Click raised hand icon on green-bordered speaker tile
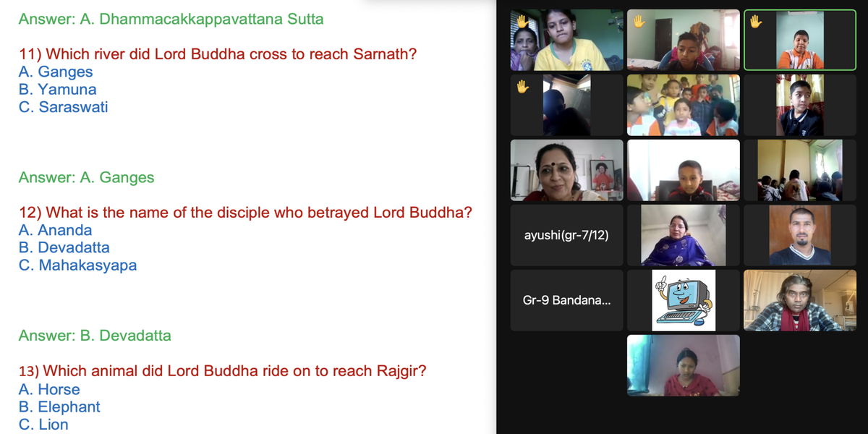This screenshot has width=868, height=434. pyautogui.click(x=756, y=22)
